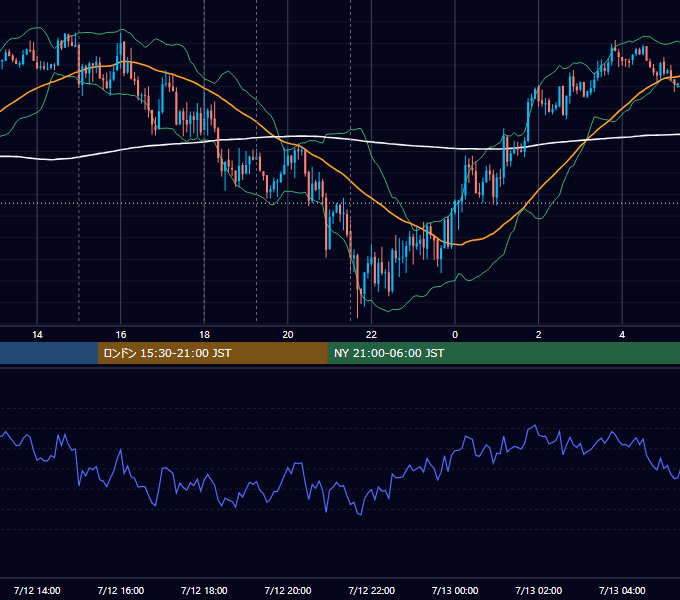Click the 20 hour axis label
Viewport: 680px width, 600px height.
[x=288, y=335]
